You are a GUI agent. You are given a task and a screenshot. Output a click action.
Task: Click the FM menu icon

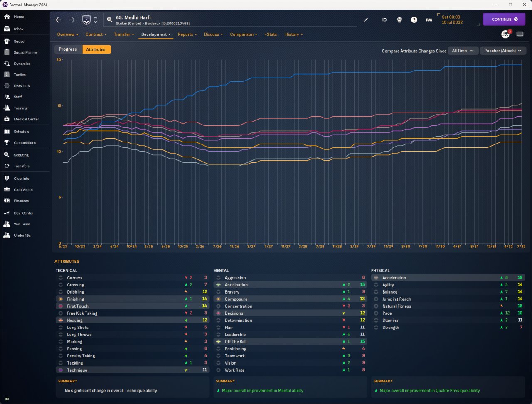click(429, 20)
